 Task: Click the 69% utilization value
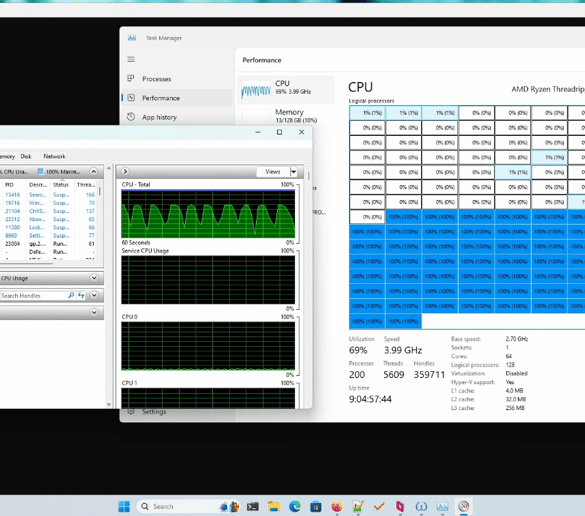click(358, 350)
